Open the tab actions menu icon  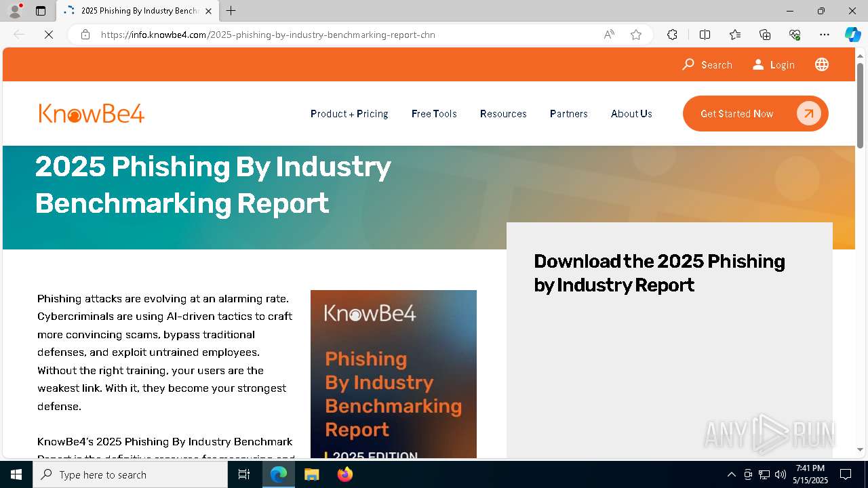(41, 11)
